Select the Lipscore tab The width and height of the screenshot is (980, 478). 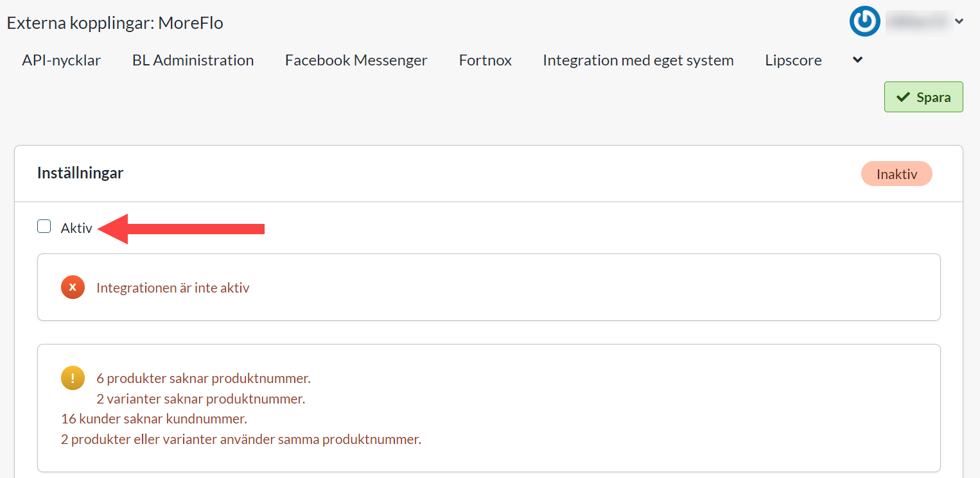click(793, 60)
